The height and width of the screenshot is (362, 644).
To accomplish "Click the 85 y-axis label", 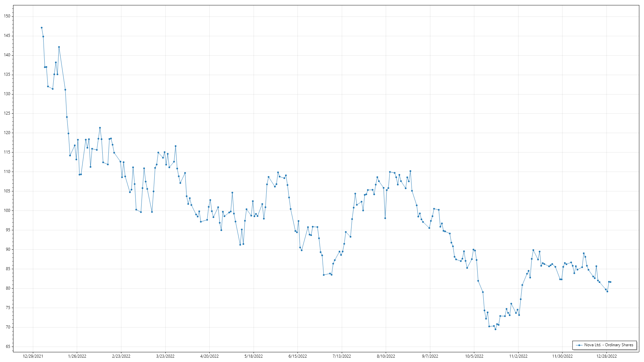I will click(x=8, y=269).
